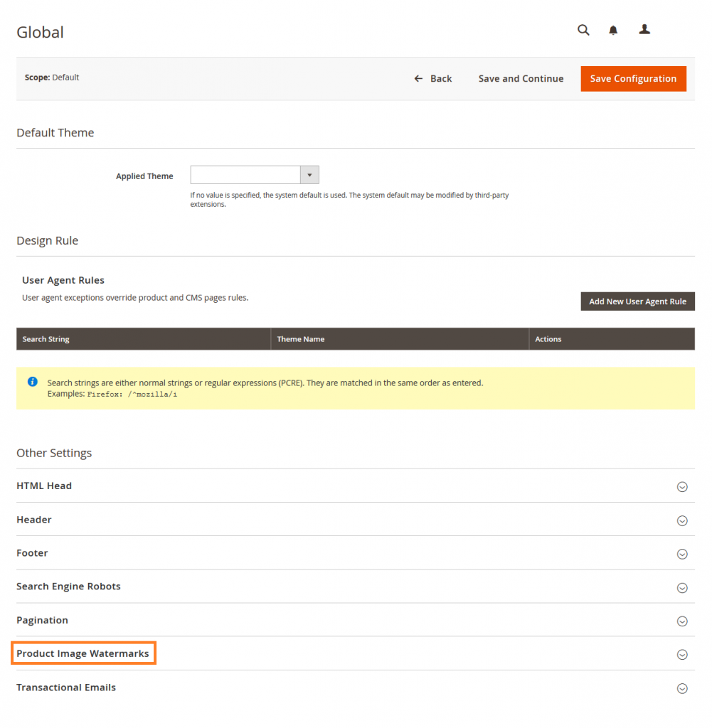
Task: Select the Theme Name column header
Action: [300, 339]
